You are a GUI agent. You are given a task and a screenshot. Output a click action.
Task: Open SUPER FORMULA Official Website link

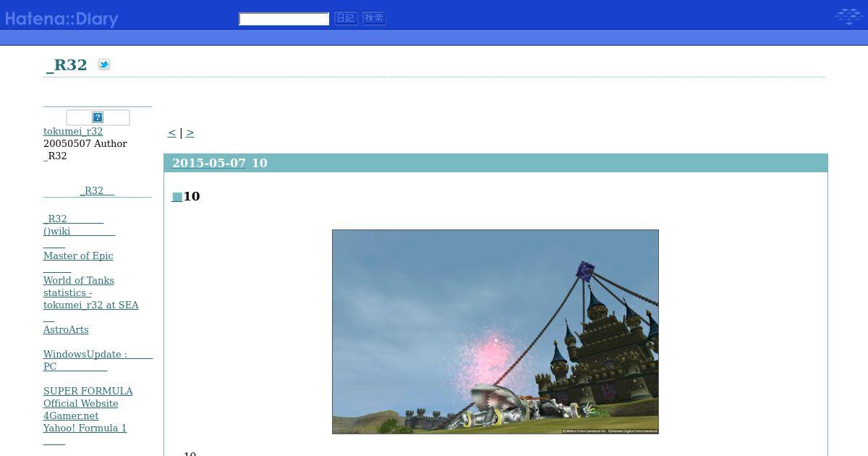88,397
